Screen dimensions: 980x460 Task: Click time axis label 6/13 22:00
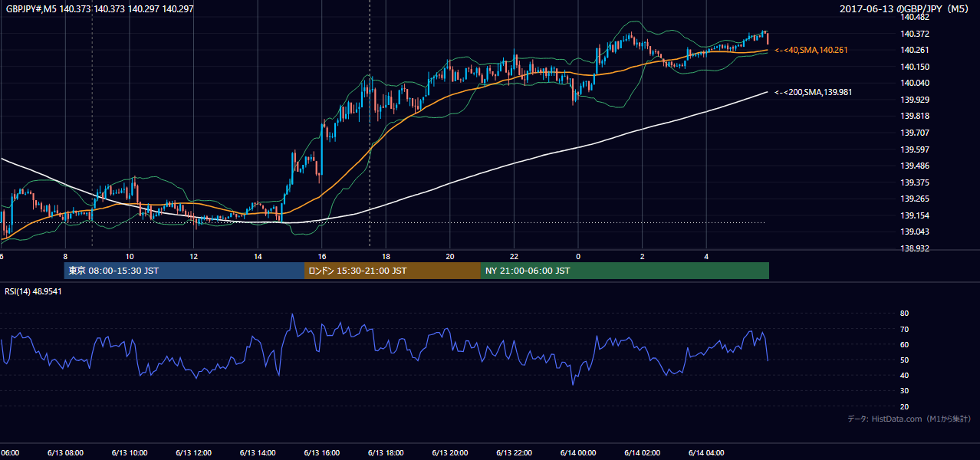(514, 452)
